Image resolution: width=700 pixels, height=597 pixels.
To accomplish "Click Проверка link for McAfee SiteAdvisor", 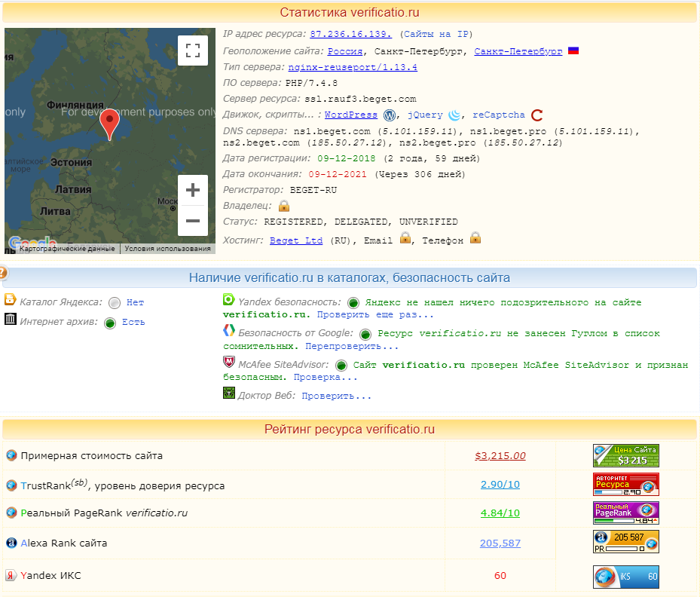I will coord(326,378).
